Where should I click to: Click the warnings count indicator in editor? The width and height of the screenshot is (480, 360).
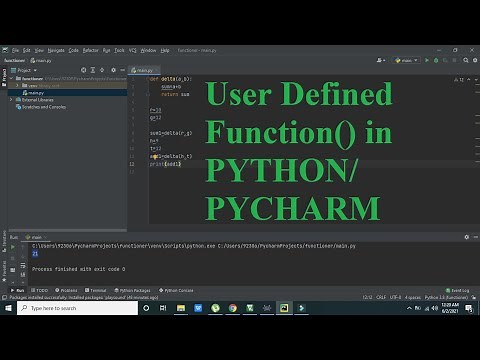pyautogui.click(x=459, y=80)
